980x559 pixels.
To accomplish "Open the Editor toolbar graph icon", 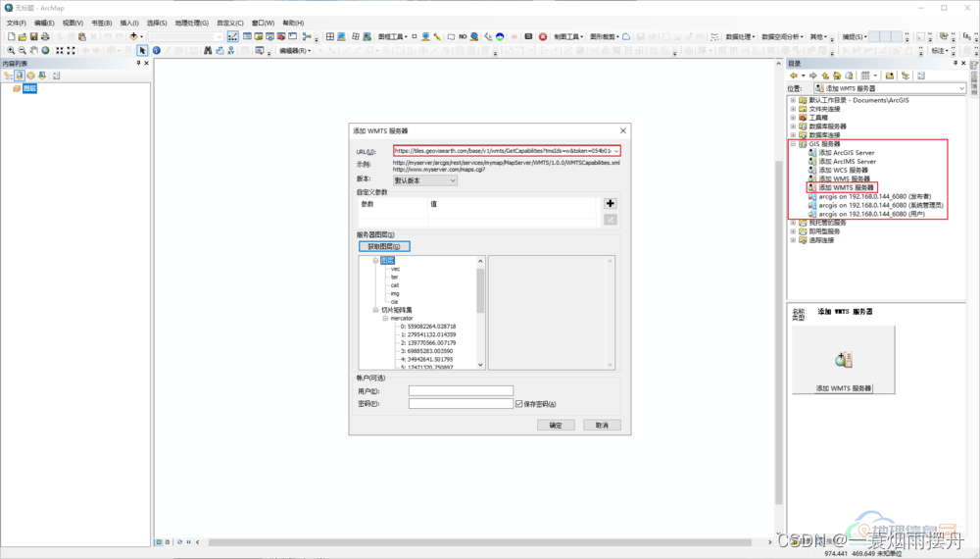I will click(232, 37).
